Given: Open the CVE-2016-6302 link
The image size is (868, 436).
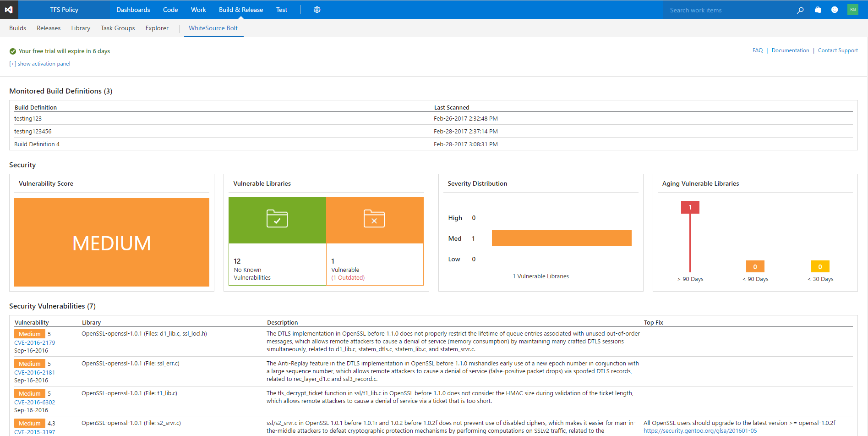Looking at the screenshot, I should click(x=34, y=402).
